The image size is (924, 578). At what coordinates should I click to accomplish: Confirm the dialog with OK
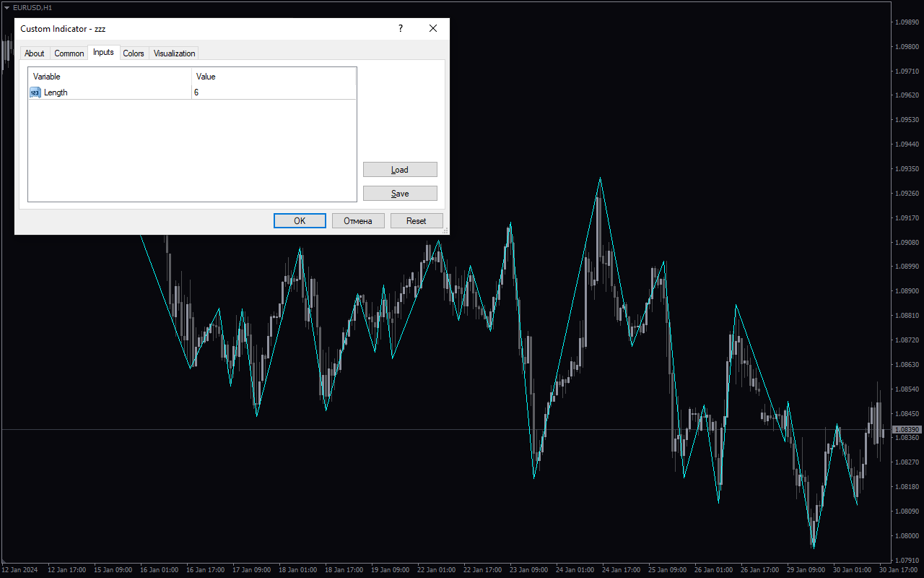click(x=300, y=221)
